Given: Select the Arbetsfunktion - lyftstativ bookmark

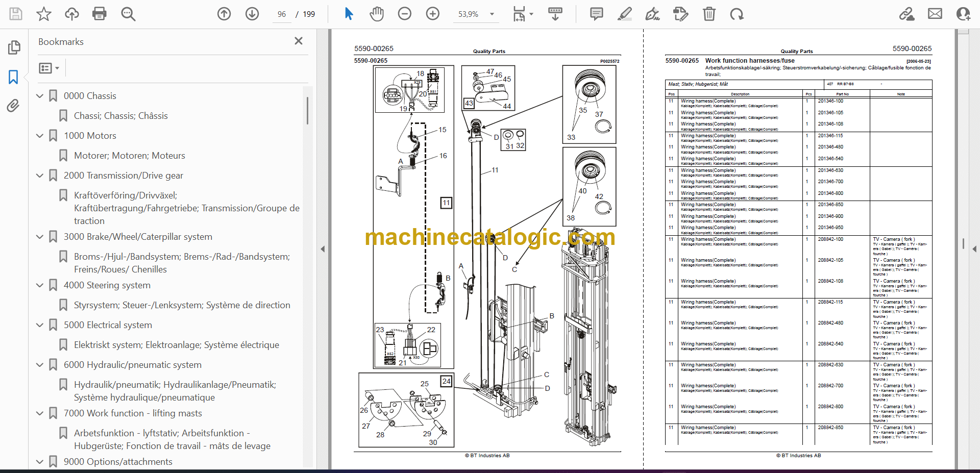Looking at the screenshot, I should [173, 439].
